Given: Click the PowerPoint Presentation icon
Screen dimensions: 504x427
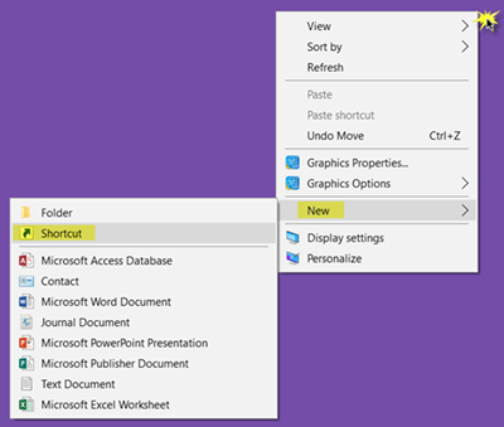Looking at the screenshot, I should pos(26,343).
